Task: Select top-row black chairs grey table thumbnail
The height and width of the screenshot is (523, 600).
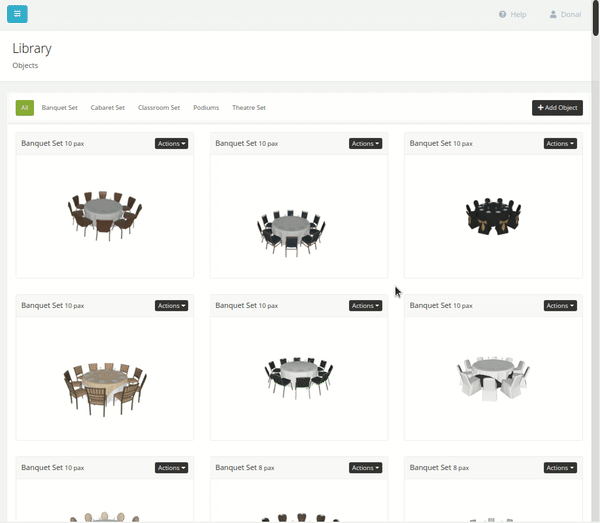Action: (291, 233)
